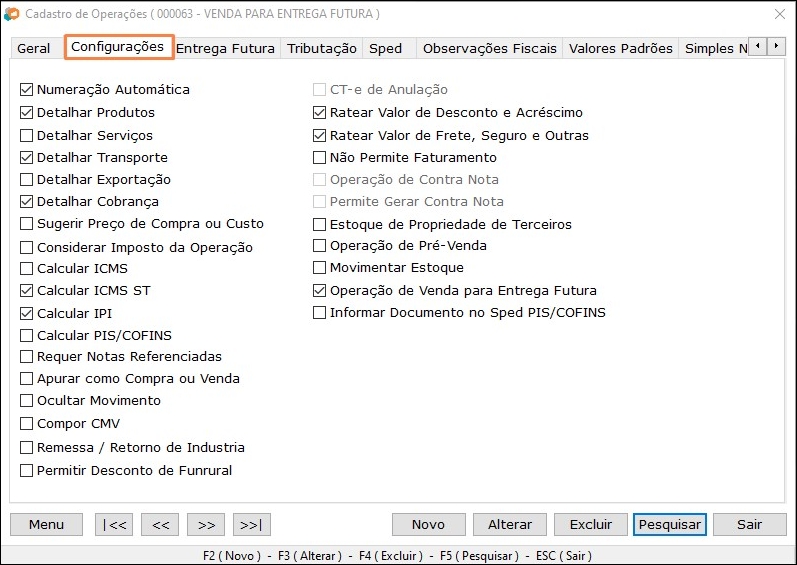This screenshot has height=565, width=797.
Task: Switch to the Valores Padrões tab
Action: coord(621,48)
